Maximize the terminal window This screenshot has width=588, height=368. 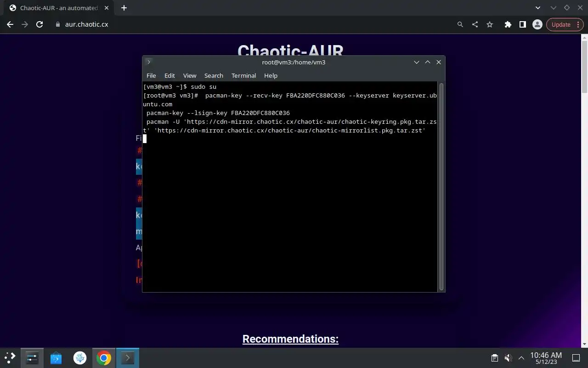tap(427, 62)
